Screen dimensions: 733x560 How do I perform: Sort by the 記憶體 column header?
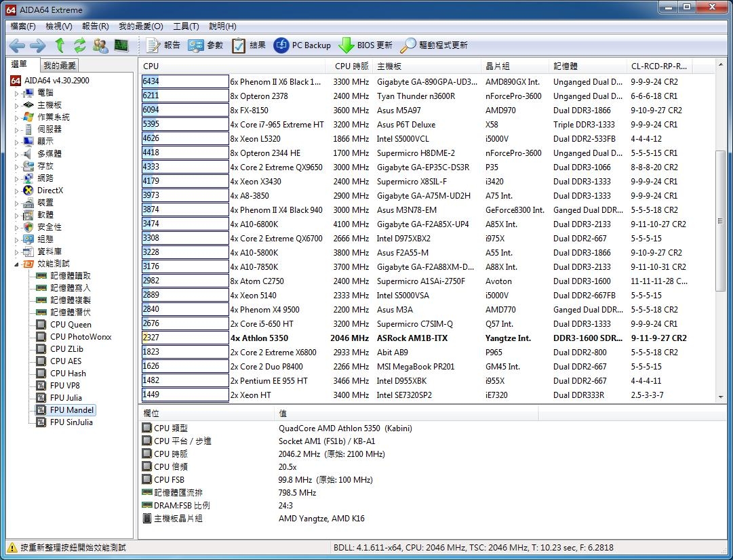[588, 66]
